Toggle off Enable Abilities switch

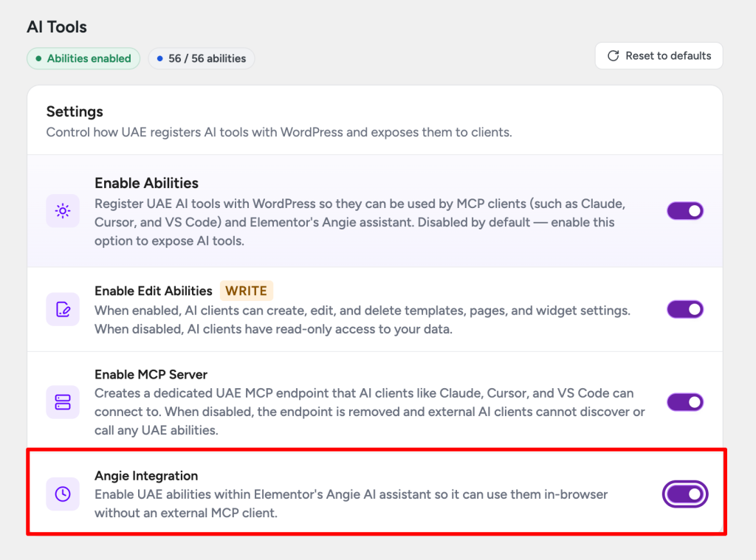pos(685,211)
